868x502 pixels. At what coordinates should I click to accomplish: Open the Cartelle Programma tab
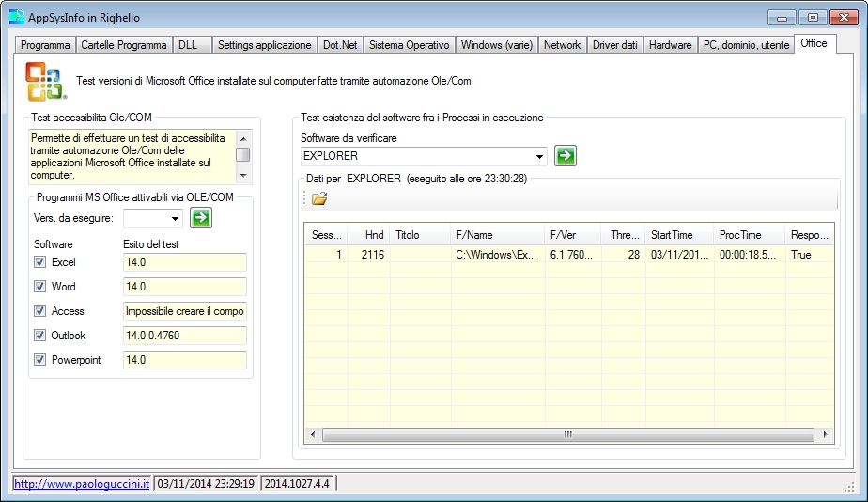tap(123, 45)
